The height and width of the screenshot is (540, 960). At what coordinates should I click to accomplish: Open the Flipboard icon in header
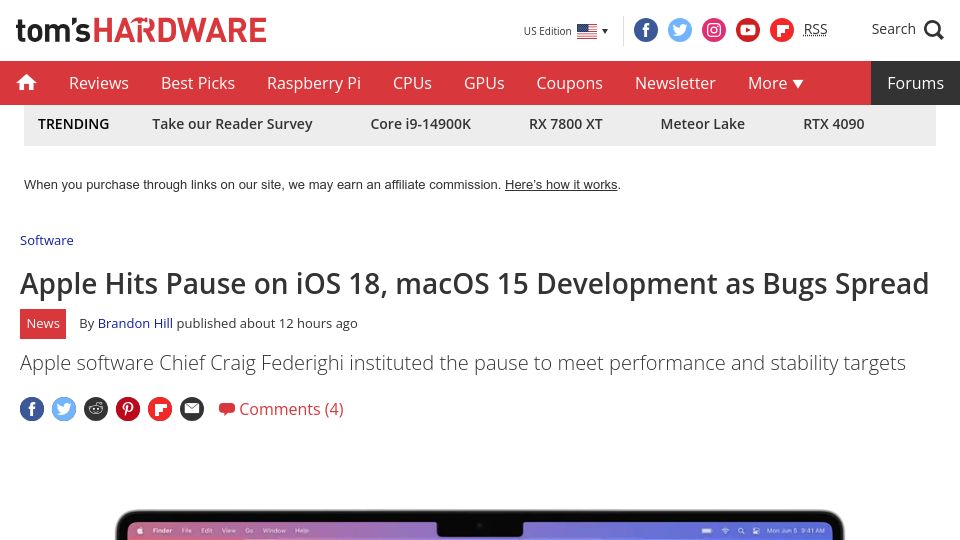[782, 30]
